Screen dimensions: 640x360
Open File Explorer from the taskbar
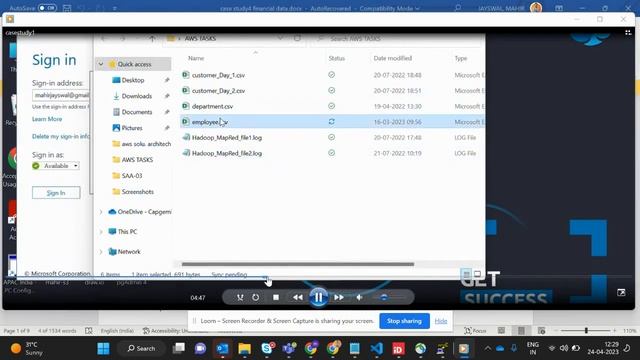tap(244, 349)
